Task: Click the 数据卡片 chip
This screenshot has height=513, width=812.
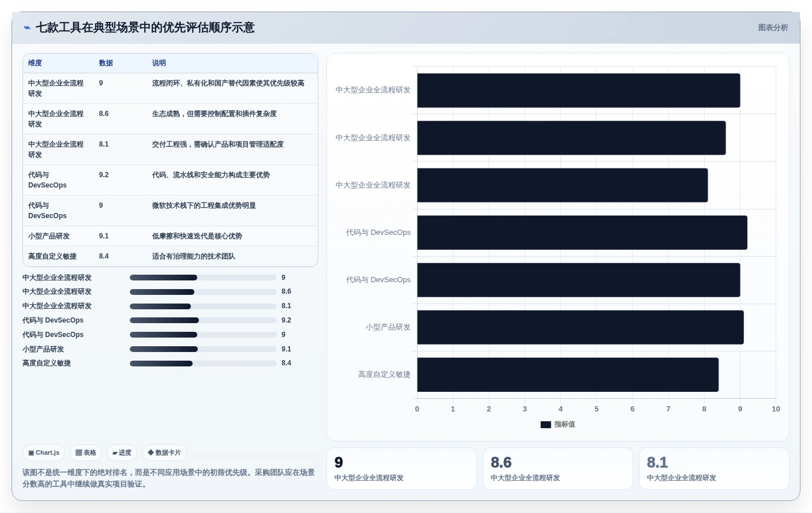Action: click(x=164, y=453)
